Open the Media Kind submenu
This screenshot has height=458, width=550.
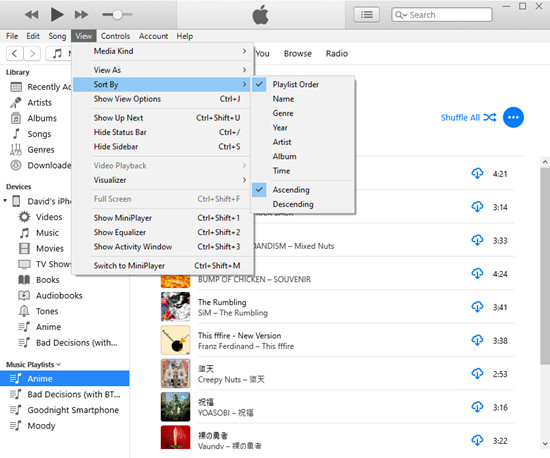(x=163, y=51)
